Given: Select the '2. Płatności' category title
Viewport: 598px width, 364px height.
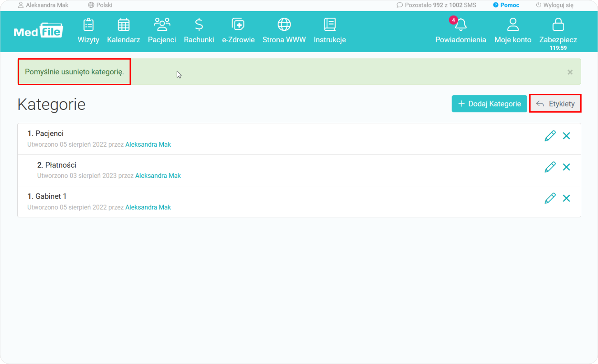Looking at the screenshot, I should [57, 165].
